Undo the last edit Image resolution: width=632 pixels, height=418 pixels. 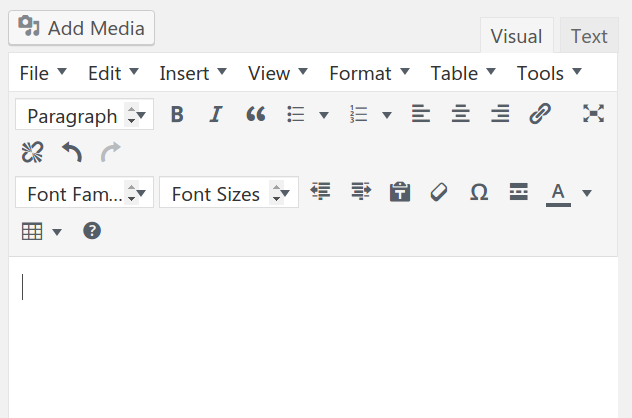[x=72, y=153]
